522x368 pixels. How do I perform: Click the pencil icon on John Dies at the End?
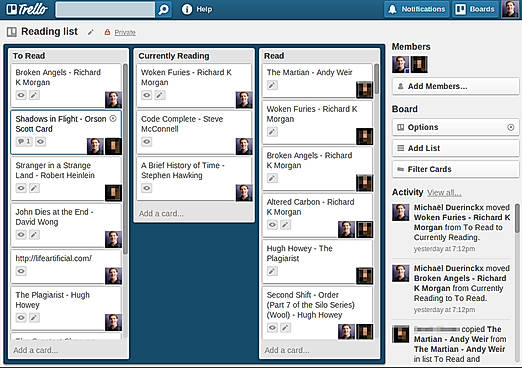34,235
